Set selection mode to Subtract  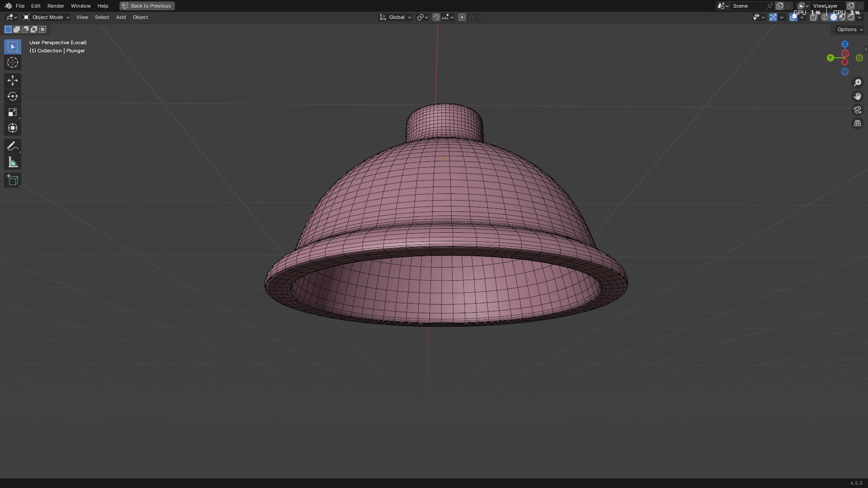click(25, 29)
